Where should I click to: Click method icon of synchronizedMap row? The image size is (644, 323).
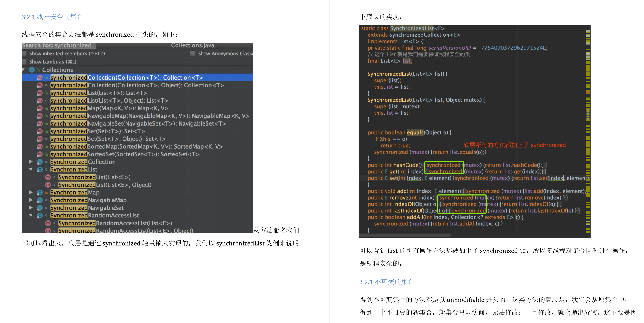[40, 108]
